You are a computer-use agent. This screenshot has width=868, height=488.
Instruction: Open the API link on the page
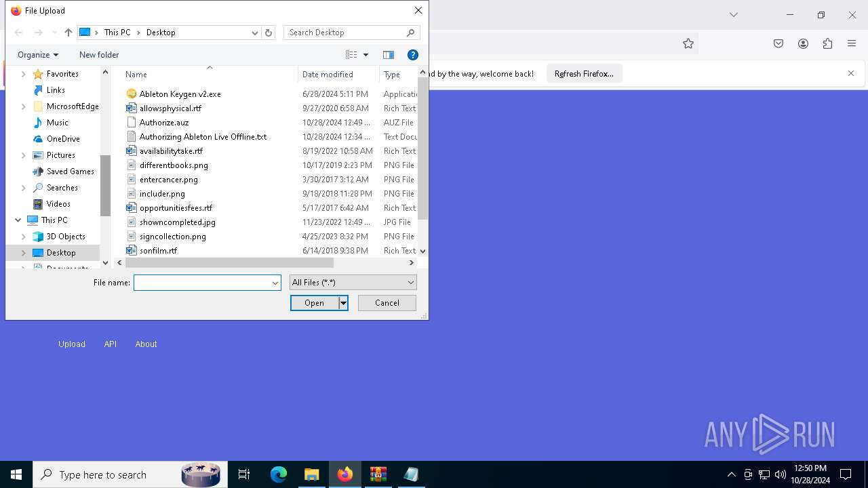(x=111, y=344)
